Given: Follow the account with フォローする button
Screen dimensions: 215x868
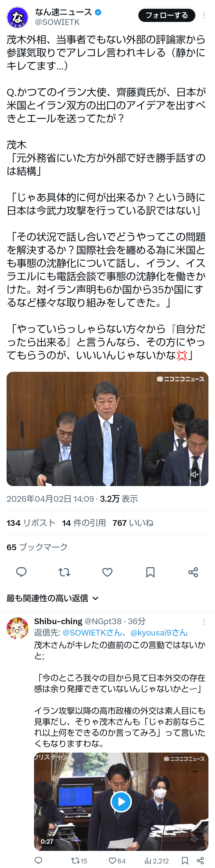Looking at the screenshot, I should pyautogui.click(x=167, y=15).
